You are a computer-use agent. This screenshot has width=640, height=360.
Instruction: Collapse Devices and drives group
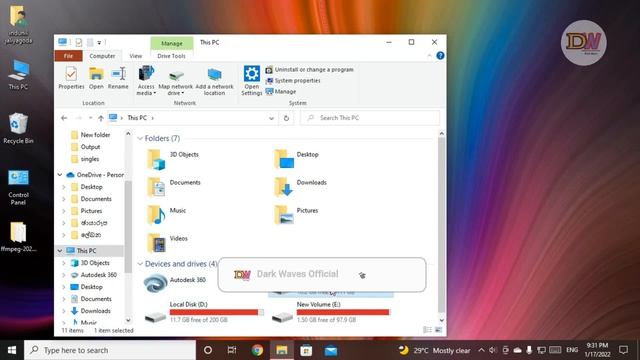[x=140, y=264]
